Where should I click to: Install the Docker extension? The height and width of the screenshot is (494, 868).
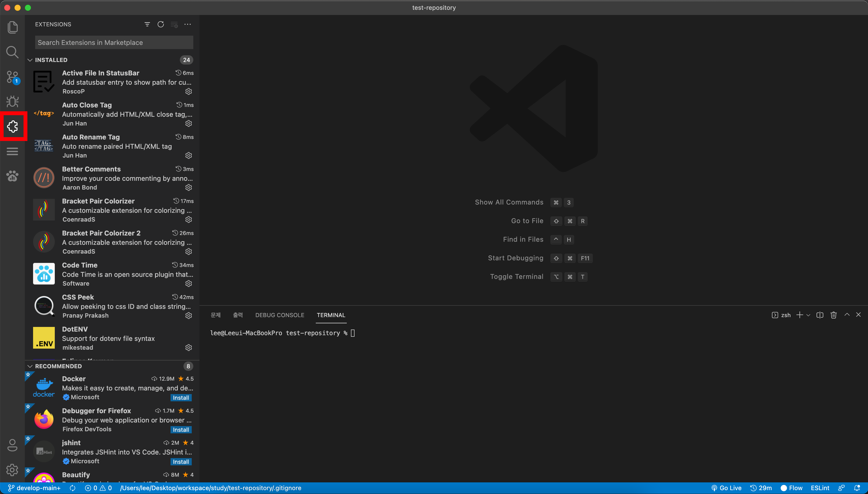(x=181, y=398)
